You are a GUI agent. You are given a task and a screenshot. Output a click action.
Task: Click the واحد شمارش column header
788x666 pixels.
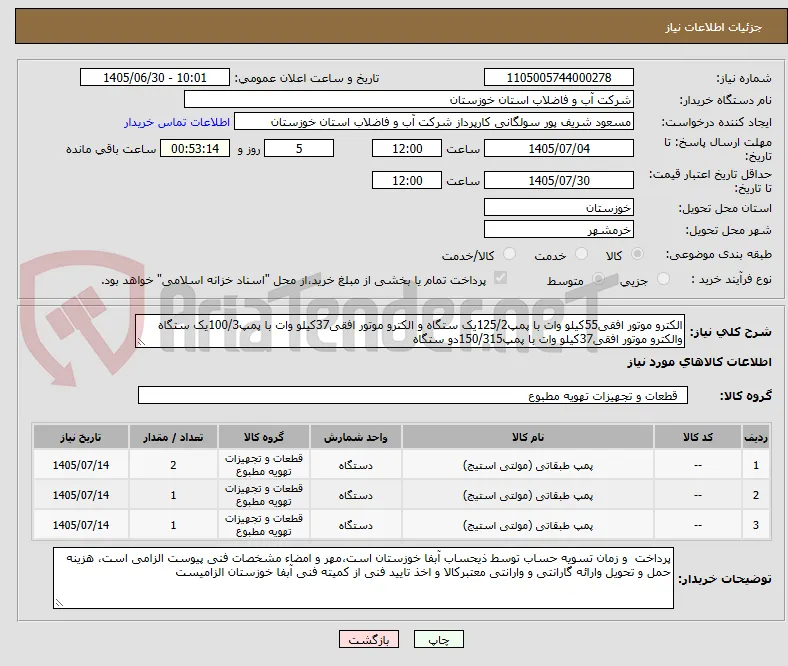356,437
